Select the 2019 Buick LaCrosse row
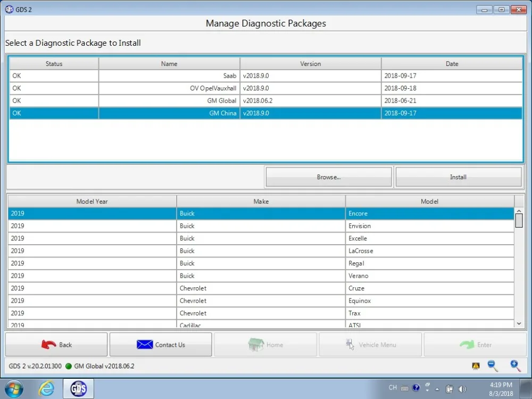This screenshot has height=399, width=532. 261,251
